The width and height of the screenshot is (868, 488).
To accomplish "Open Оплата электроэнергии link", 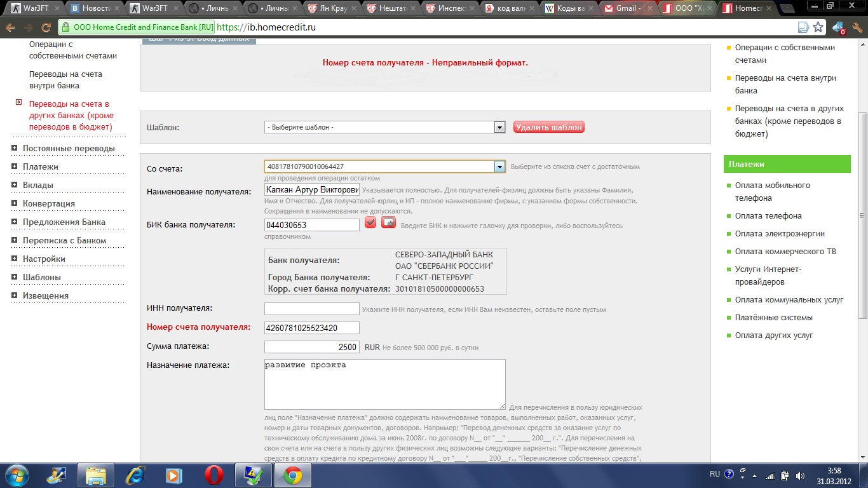I will (780, 233).
